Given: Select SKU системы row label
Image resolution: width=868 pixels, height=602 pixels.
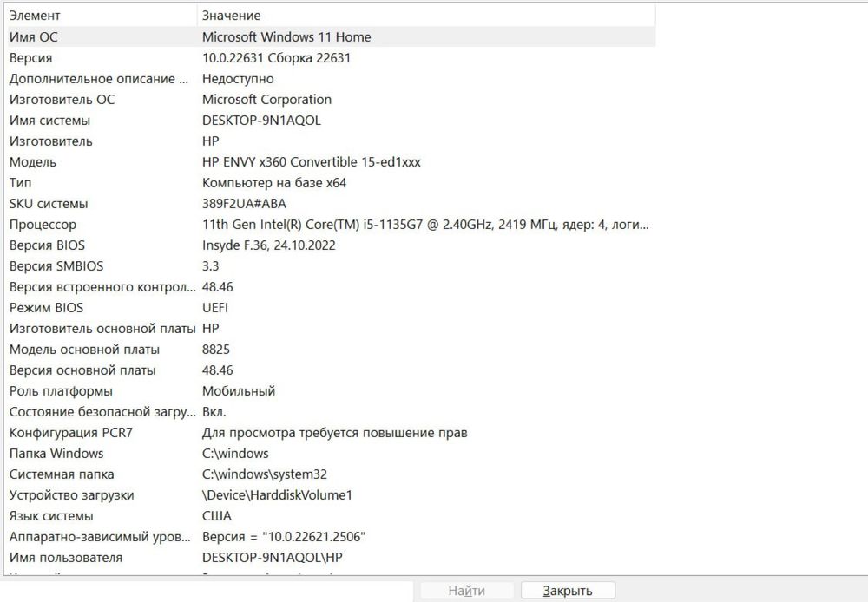Looking at the screenshot, I should [49, 204].
